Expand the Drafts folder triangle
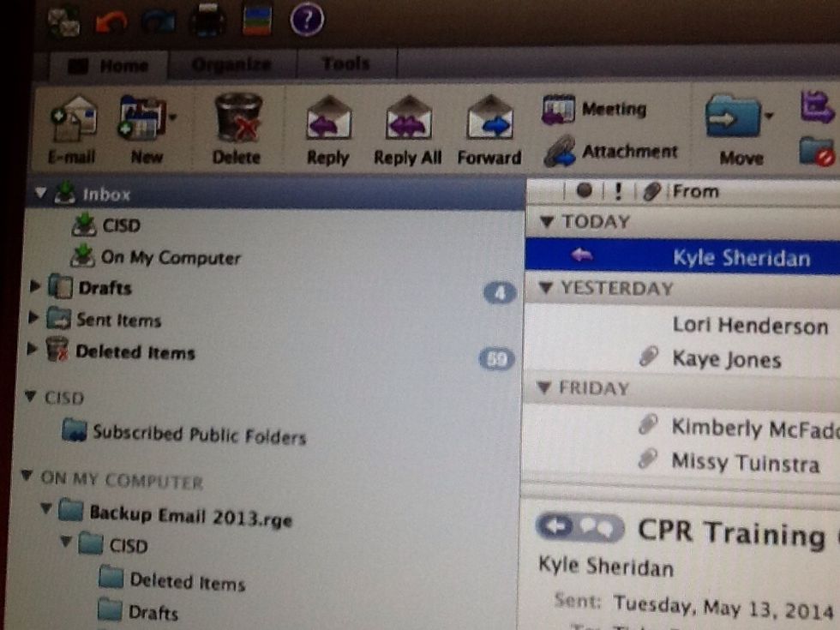Image resolution: width=840 pixels, height=630 pixels. (33, 287)
